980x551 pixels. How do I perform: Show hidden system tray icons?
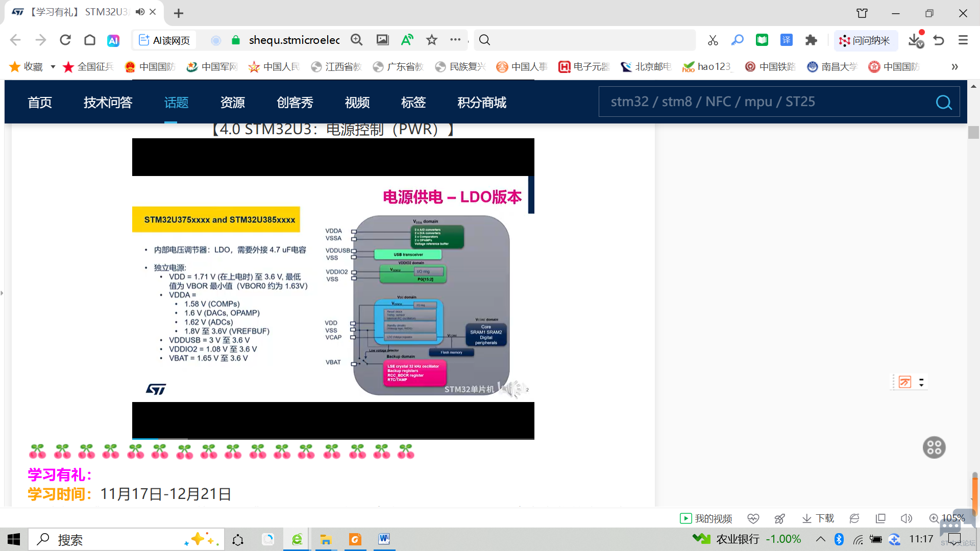(821, 539)
